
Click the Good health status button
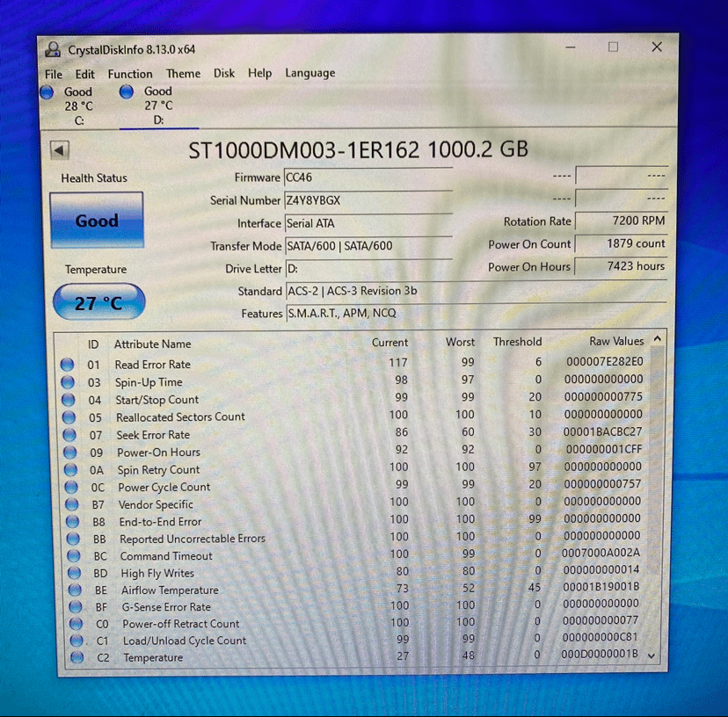[97, 221]
